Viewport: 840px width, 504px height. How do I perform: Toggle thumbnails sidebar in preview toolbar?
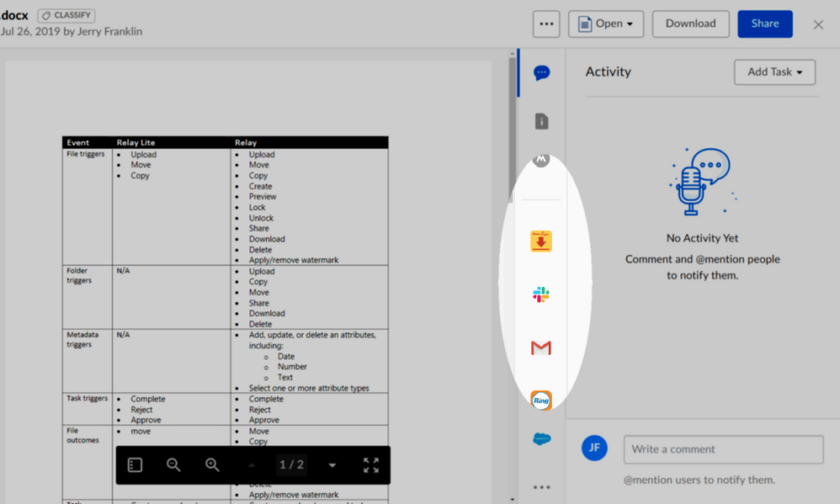coord(135,465)
